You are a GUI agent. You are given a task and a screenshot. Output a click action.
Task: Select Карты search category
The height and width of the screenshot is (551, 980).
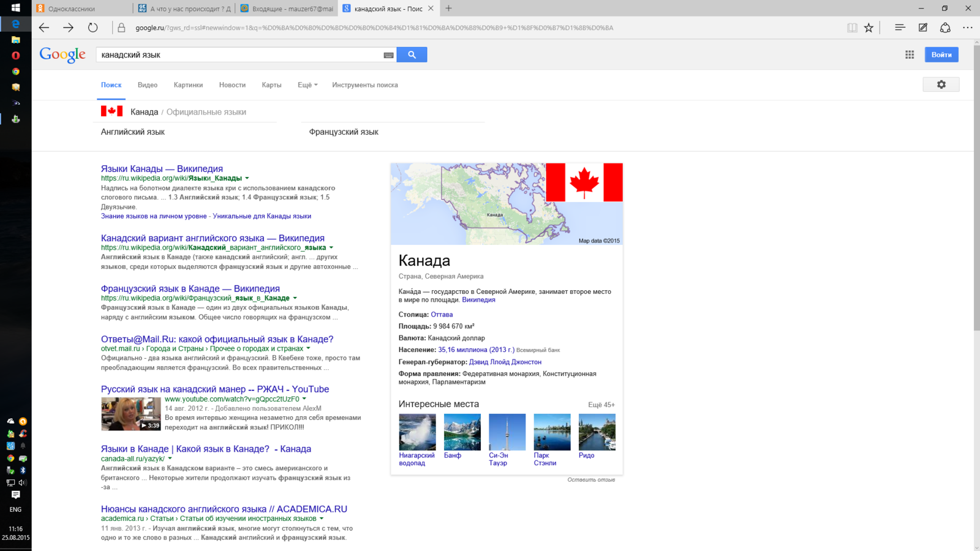(271, 85)
